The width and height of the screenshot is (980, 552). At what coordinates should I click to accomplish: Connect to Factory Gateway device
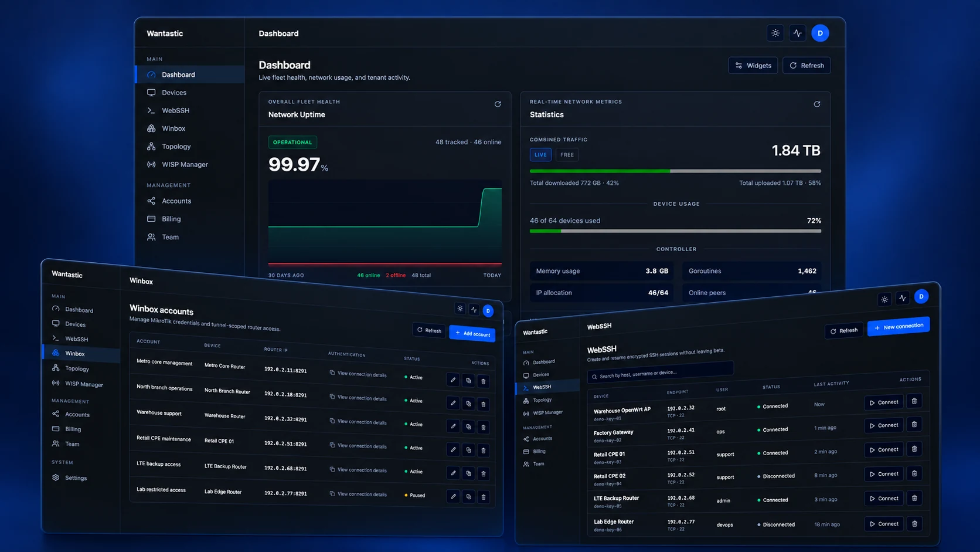884,425
